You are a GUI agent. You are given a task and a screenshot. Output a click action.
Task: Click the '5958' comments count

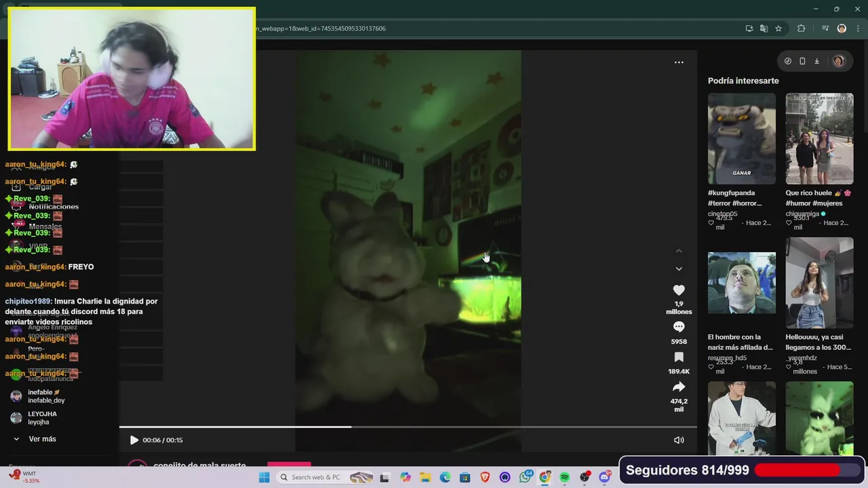(679, 342)
